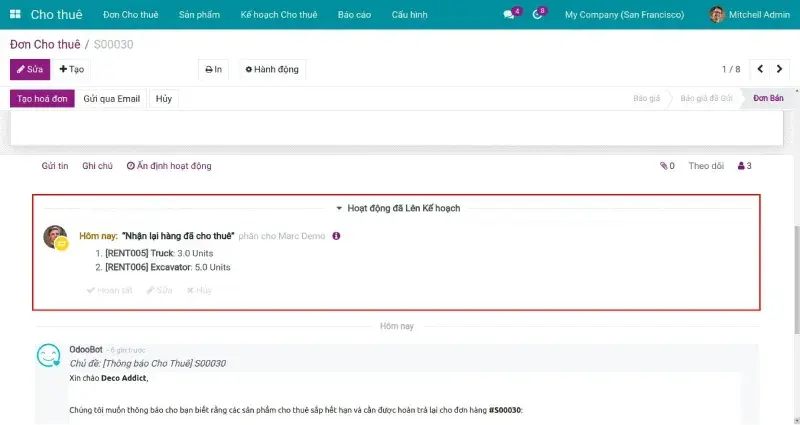Click the Đơn Cho thuê breadcrumb link

pos(45,45)
